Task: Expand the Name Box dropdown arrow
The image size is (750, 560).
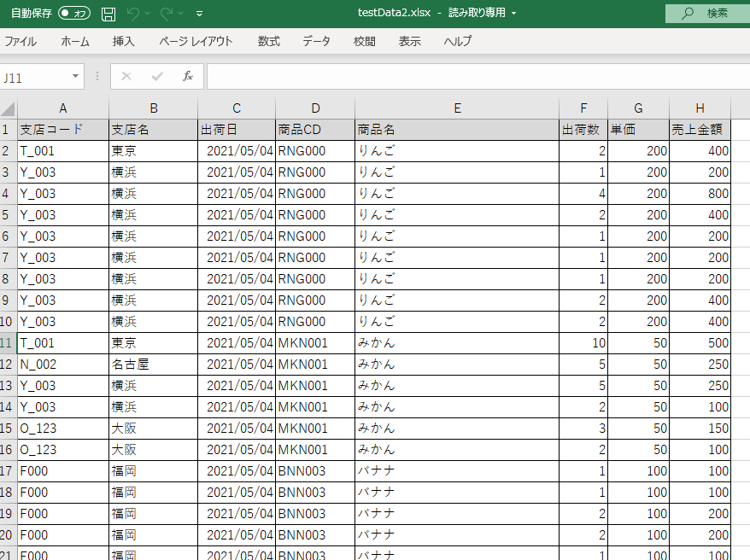Action: (x=75, y=77)
